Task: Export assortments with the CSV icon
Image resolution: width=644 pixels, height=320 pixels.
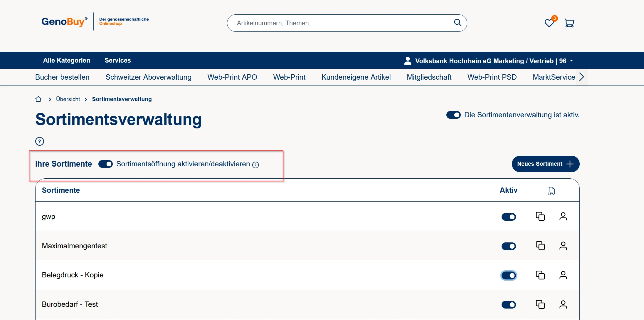Action: coord(551,191)
